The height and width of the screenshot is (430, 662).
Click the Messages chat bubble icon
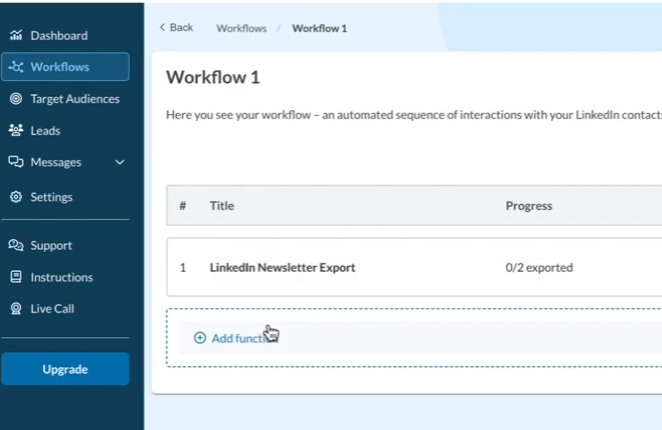coord(16,162)
